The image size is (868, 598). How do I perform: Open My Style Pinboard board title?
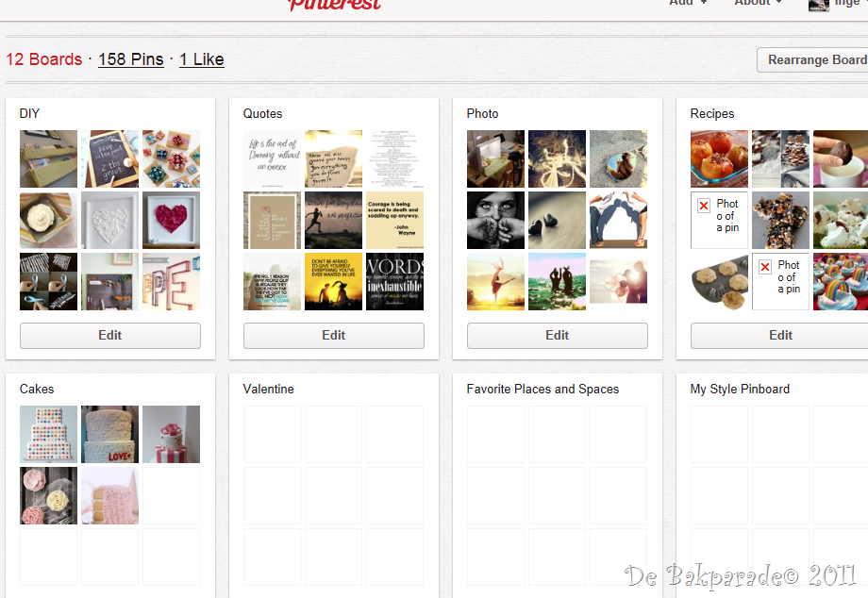740,389
